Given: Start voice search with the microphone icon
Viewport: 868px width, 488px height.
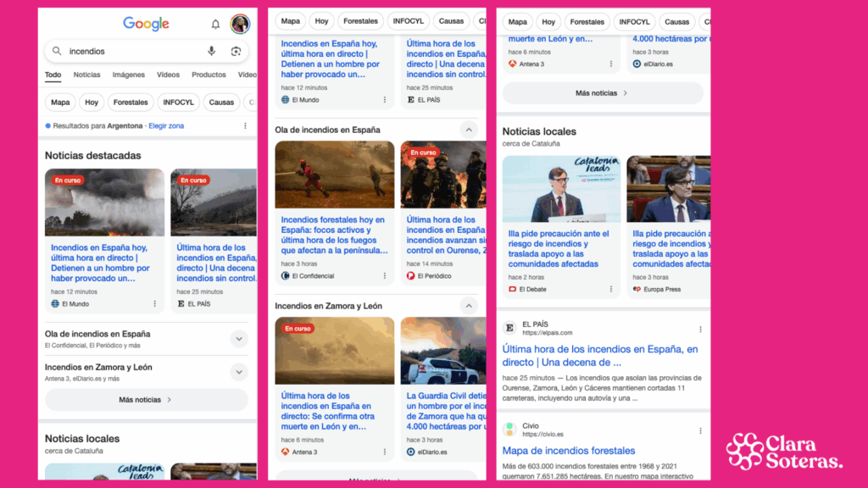Looking at the screenshot, I should (x=211, y=51).
